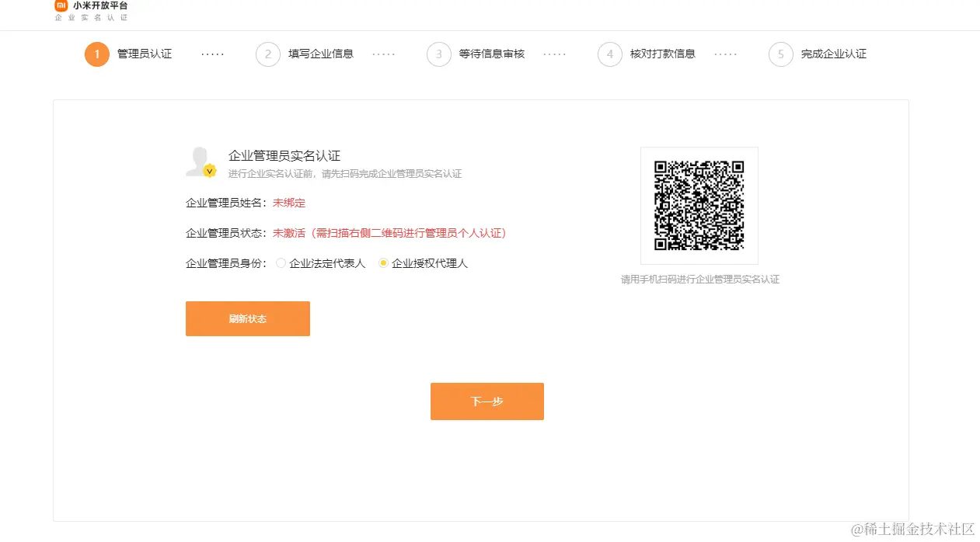Viewport: 980px width, 542px height.
Task: Click step 2 circle for 填写企业信息
Action: (x=268, y=54)
